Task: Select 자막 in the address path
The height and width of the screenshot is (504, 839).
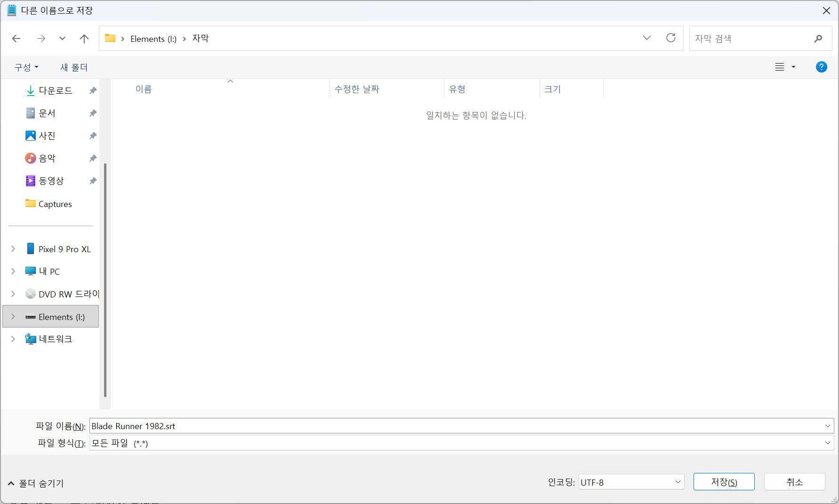Action: 201,38
